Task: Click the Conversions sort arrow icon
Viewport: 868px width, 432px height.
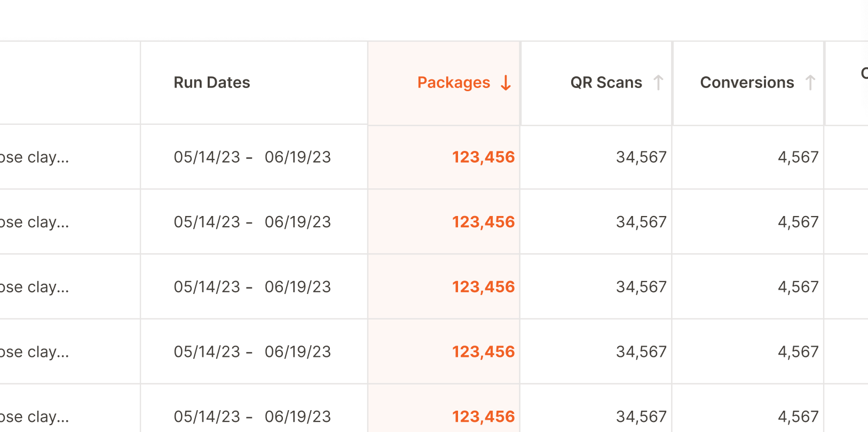Action: click(810, 83)
